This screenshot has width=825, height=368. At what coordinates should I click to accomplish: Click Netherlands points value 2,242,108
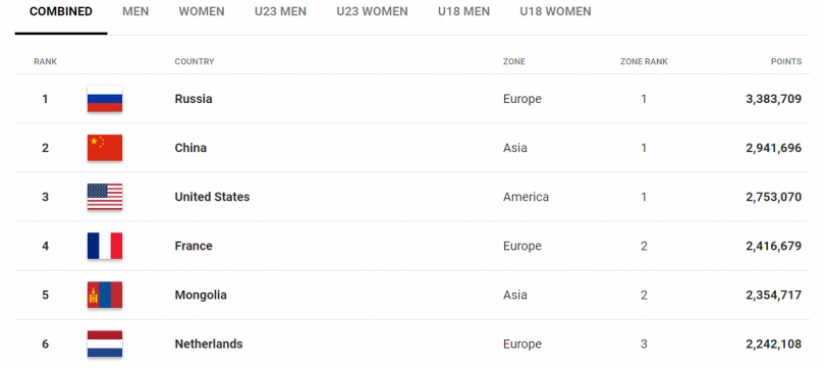773,344
